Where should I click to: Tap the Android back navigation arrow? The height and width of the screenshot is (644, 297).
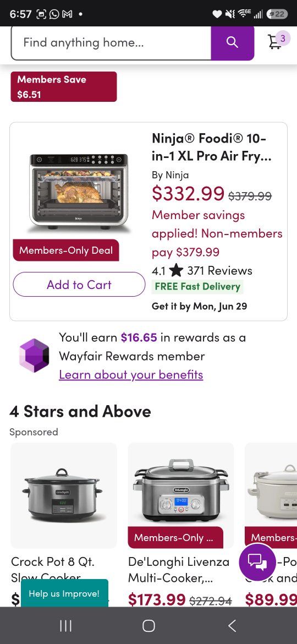click(x=232, y=625)
